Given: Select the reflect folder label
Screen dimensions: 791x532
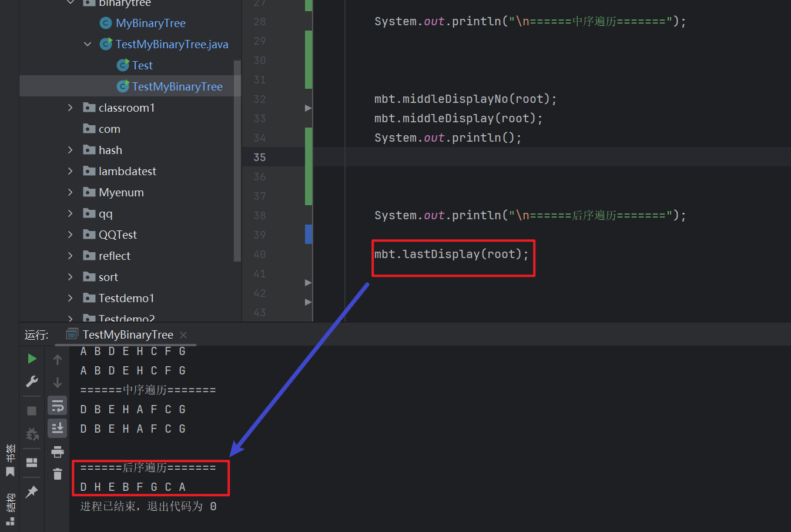Looking at the screenshot, I should tap(115, 256).
